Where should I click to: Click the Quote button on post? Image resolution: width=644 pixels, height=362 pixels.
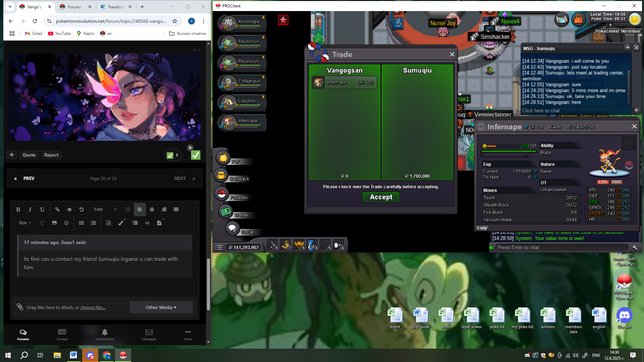tap(29, 155)
